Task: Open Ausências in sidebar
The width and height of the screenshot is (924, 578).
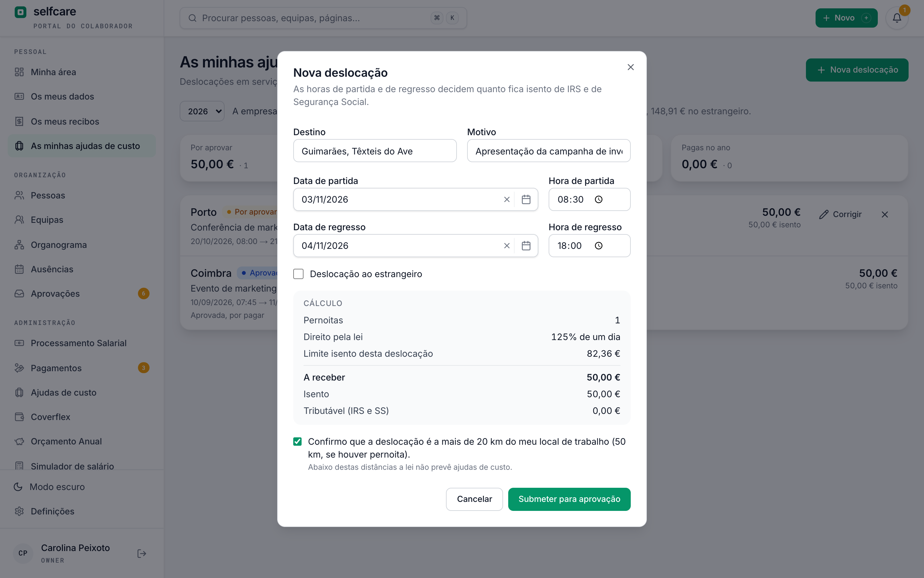Action: (82, 269)
